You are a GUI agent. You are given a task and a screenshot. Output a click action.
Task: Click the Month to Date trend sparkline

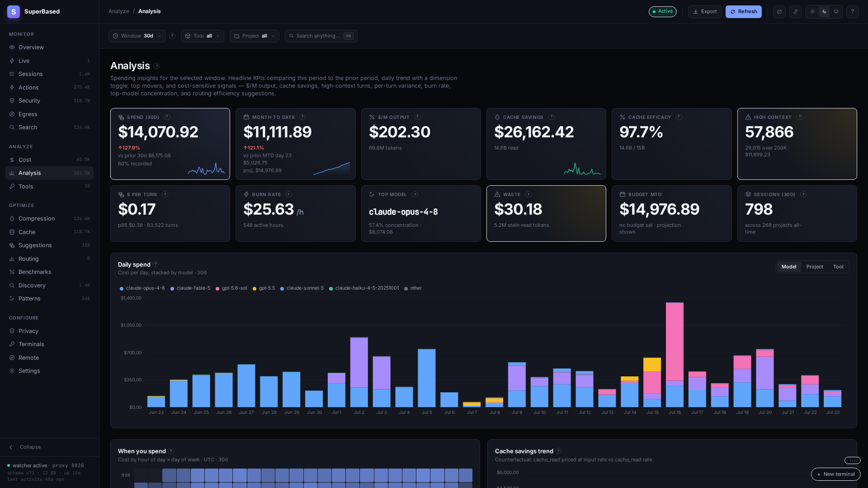coord(331,169)
